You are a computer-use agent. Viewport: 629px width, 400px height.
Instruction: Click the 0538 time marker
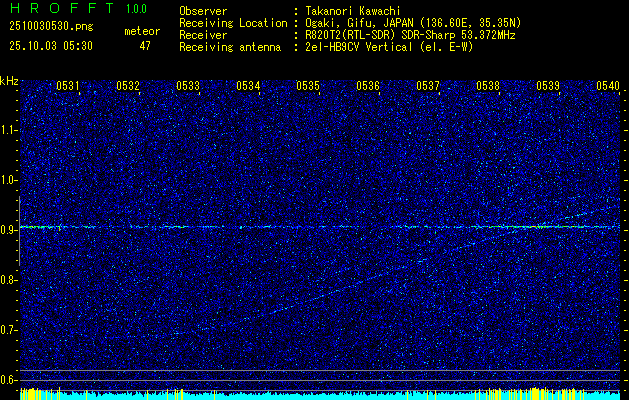(x=488, y=85)
